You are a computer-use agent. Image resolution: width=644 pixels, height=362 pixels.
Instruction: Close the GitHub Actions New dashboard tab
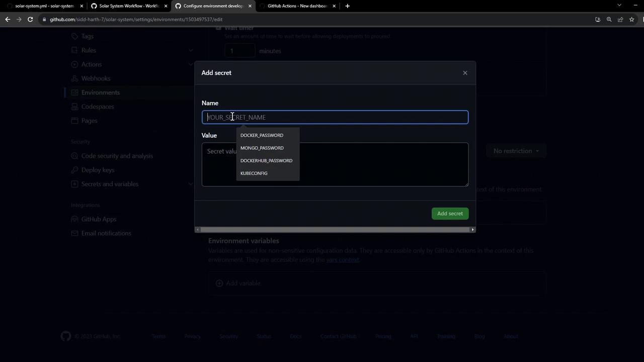(334, 6)
